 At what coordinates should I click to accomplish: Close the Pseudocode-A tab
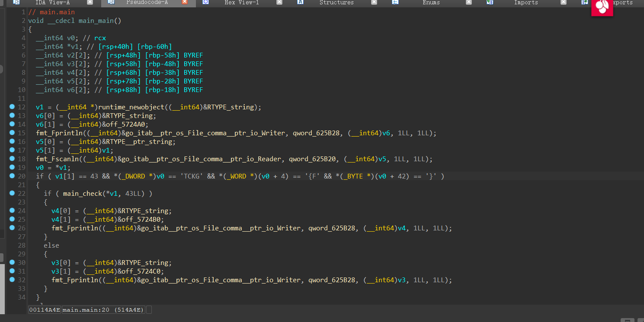(185, 2)
